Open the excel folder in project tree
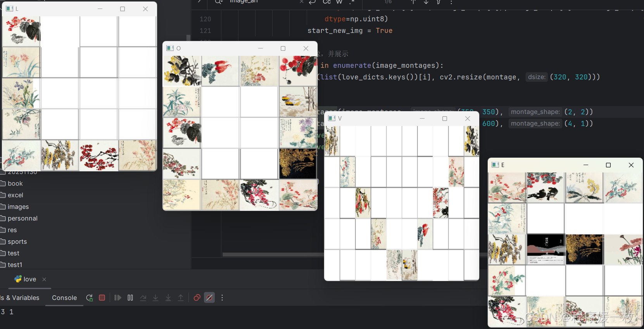 pyautogui.click(x=16, y=195)
